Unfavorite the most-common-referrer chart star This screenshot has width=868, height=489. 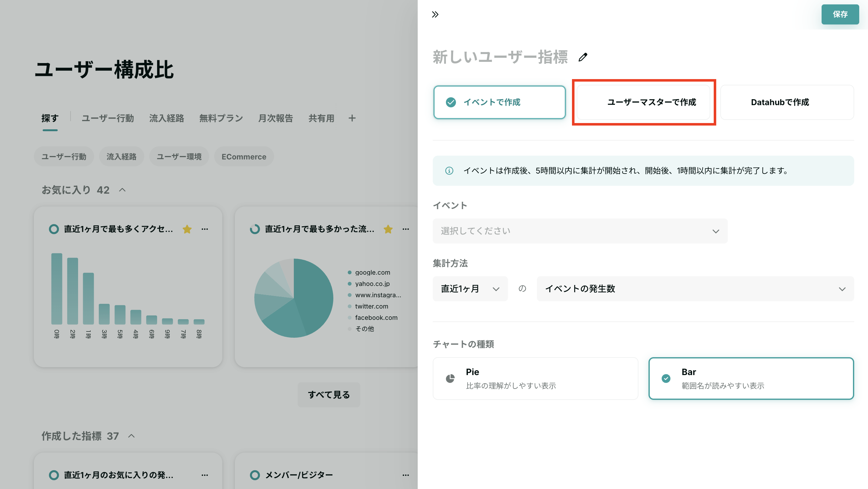(x=388, y=229)
